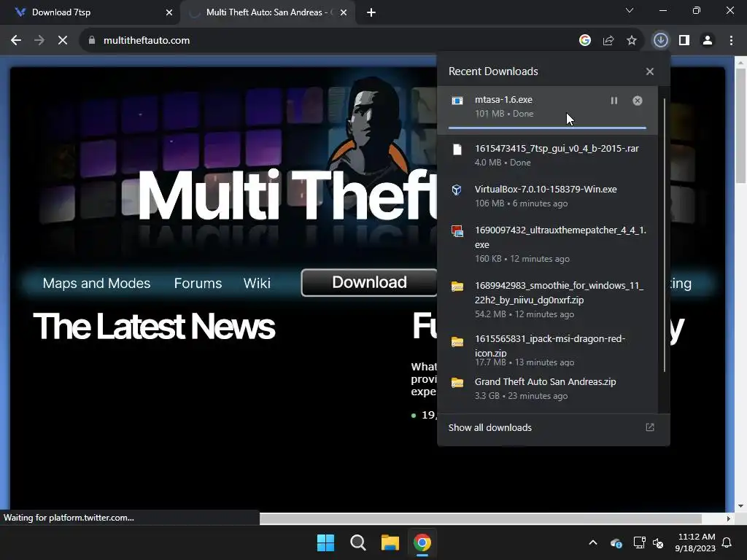Open 1690097432_ultrauxthemepatcher exe entry

pos(547,244)
